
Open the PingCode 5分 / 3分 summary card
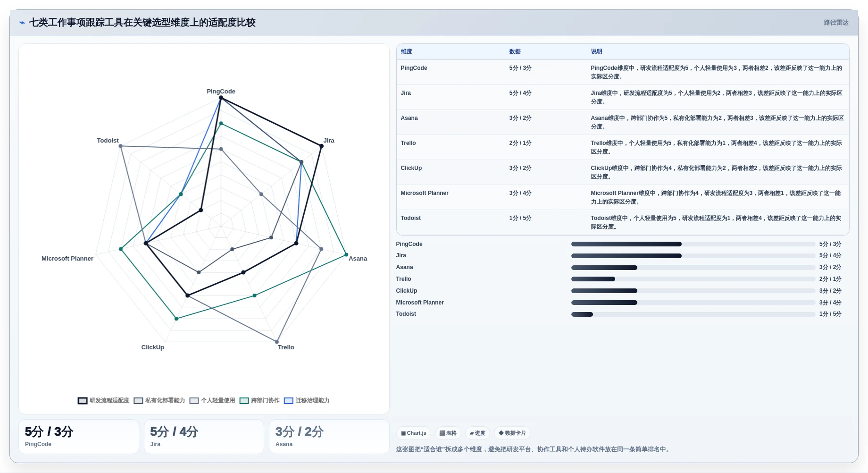click(79, 437)
